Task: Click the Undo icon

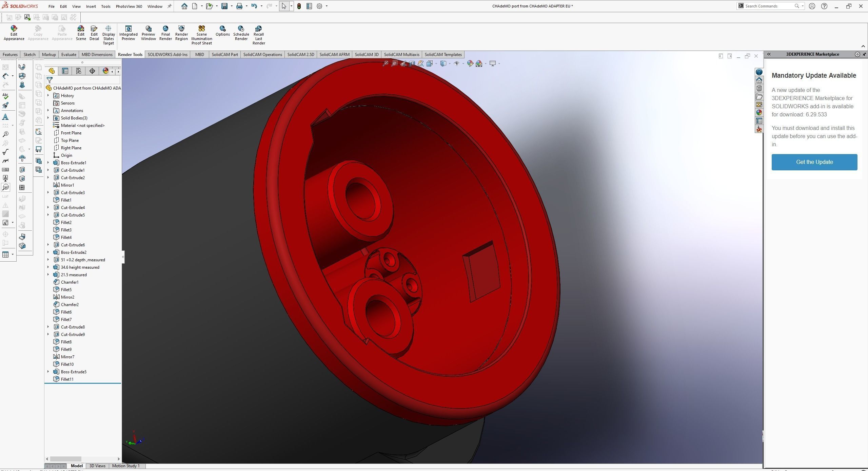Action: click(254, 6)
